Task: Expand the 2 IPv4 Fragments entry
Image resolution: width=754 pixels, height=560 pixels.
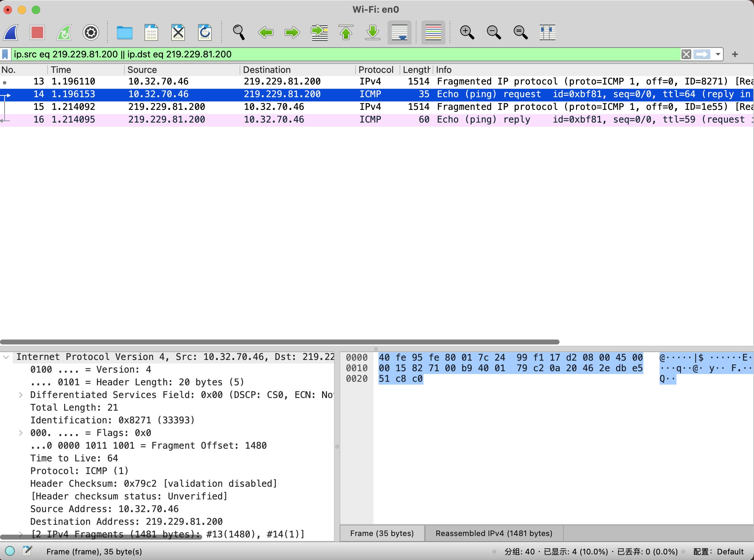Action: point(21,534)
